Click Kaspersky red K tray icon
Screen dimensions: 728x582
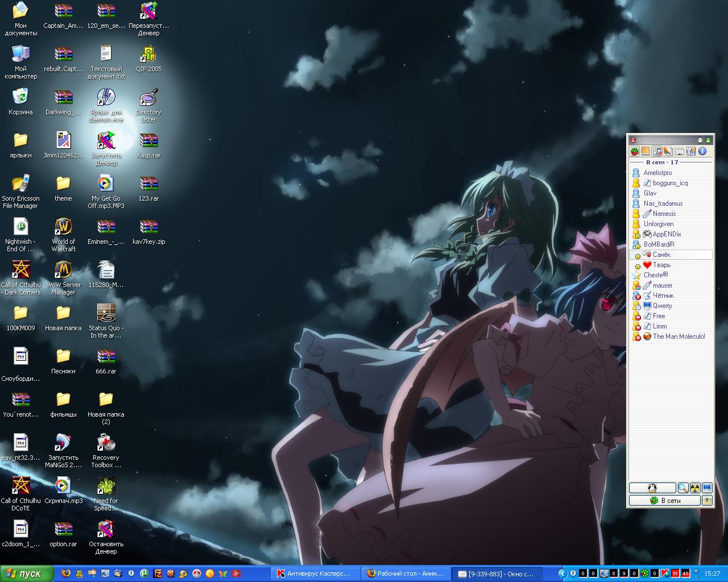coord(665,573)
